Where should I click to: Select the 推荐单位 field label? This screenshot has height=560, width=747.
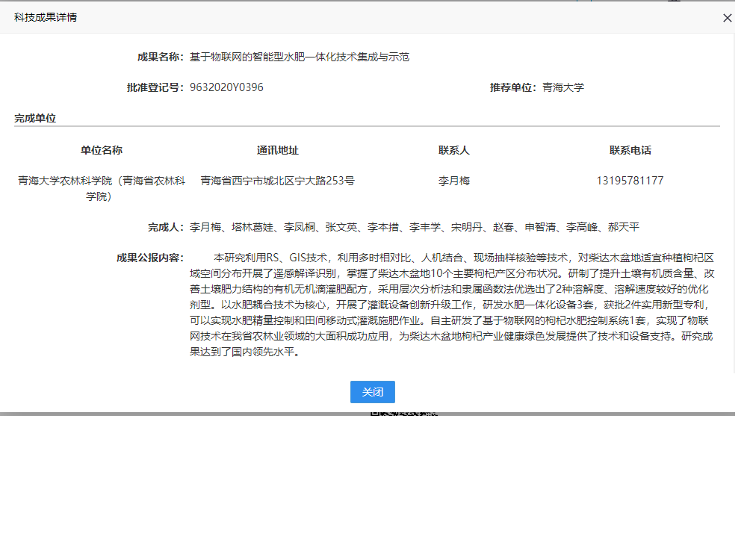point(513,87)
